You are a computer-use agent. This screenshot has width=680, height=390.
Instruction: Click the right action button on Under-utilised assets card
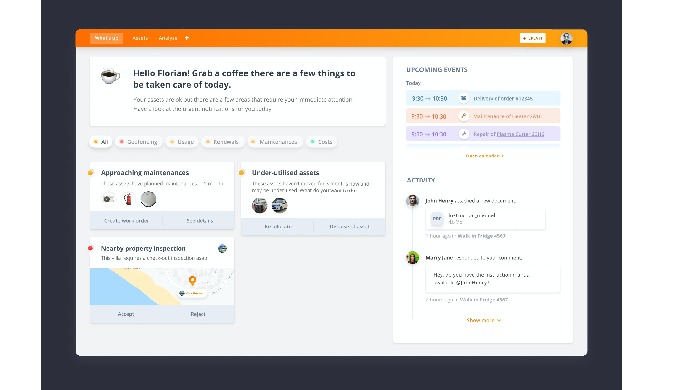click(x=349, y=226)
